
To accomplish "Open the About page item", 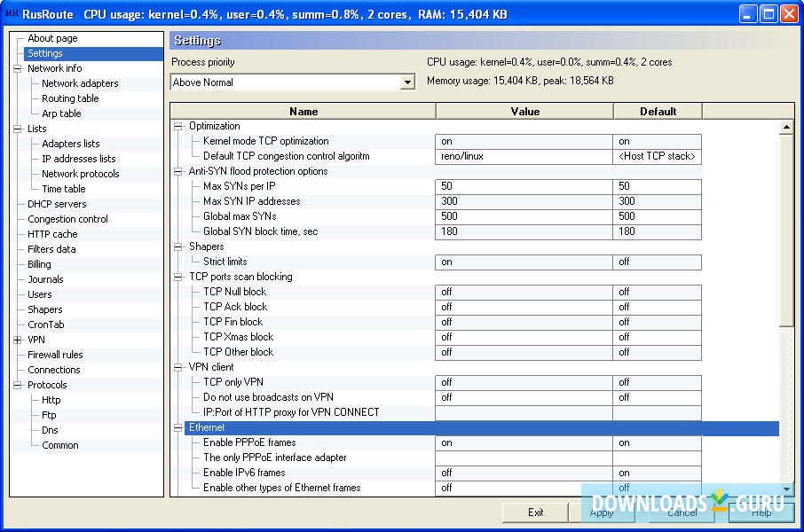I will click(x=52, y=38).
